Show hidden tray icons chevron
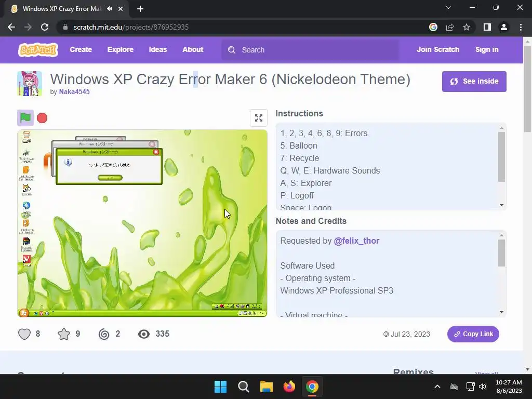This screenshot has height=399, width=532. point(437,387)
